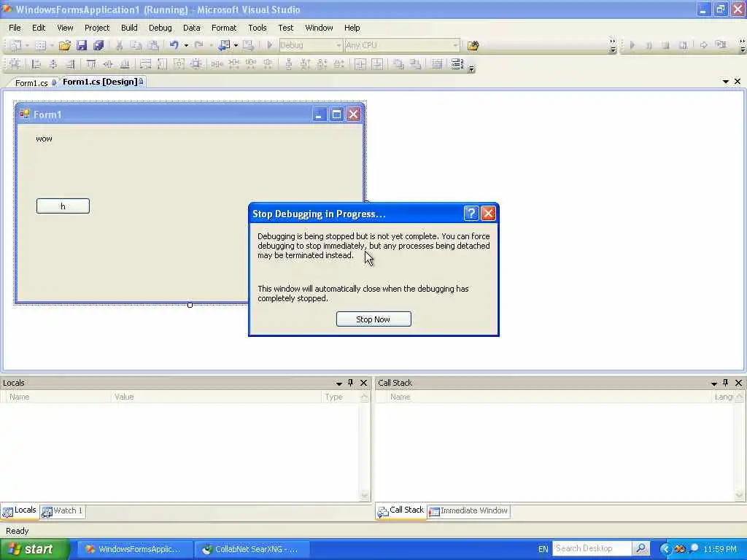Click the Start Debugging play icon
Image resolution: width=747 pixels, height=560 pixels.
[x=270, y=45]
